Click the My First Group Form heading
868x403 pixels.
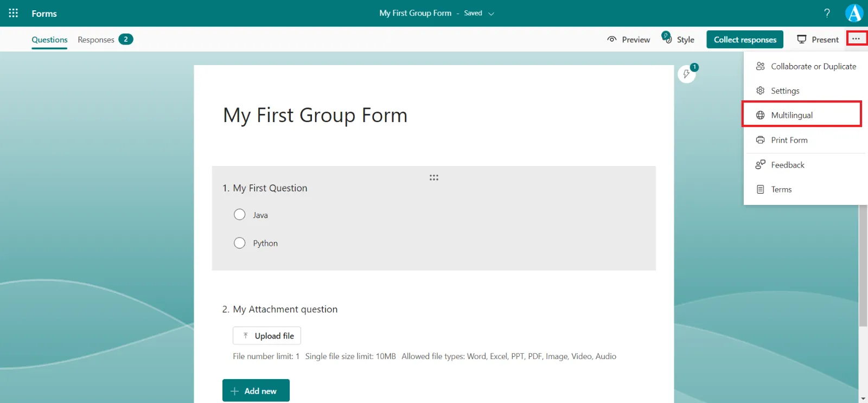click(315, 115)
